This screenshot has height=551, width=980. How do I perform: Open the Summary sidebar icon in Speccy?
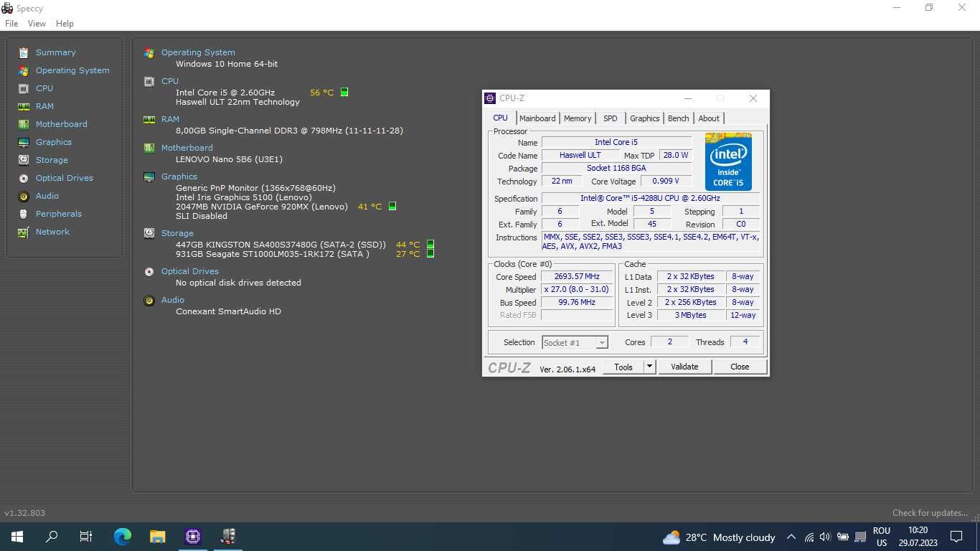point(24,52)
